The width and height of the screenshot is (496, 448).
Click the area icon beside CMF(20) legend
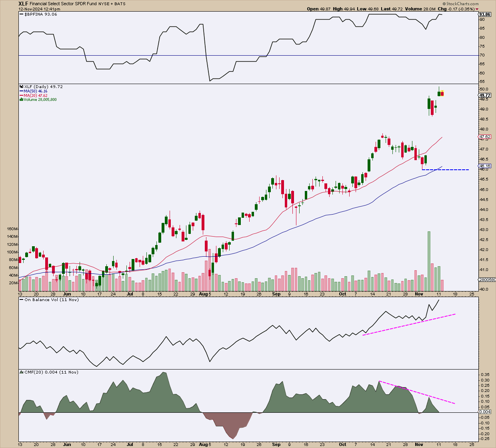click(x=21, y=372)
